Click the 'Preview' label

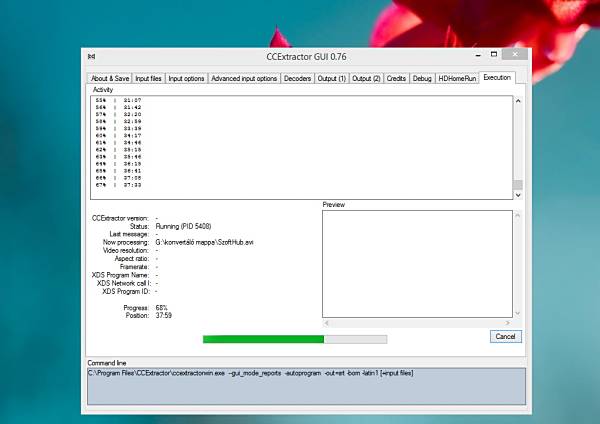(x=333, y=205)
